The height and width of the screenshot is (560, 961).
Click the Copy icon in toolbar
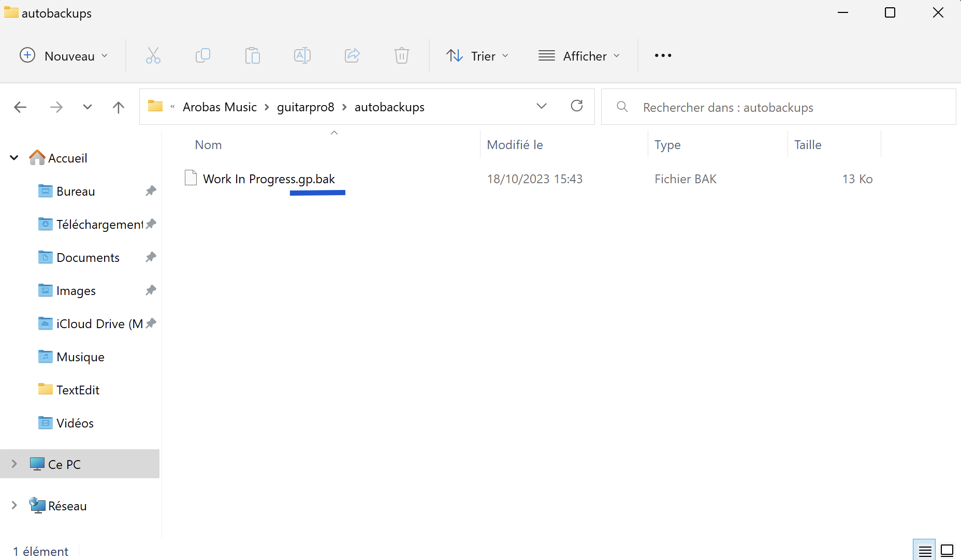click(x=203, y=55)
